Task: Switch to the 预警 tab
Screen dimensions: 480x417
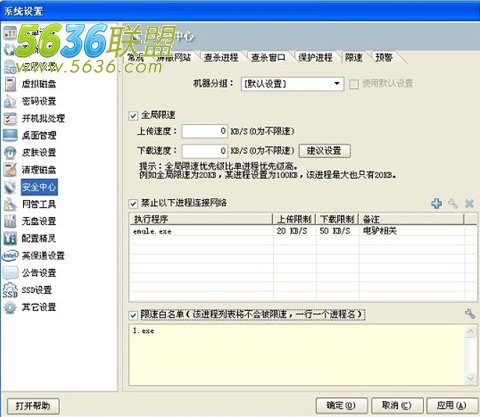Action: (x=384, y=58)
